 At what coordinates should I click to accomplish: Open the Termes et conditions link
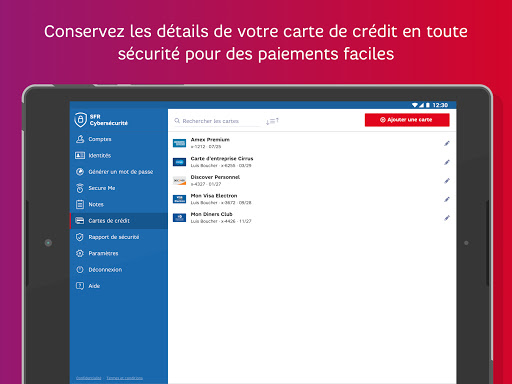point(125,378)
